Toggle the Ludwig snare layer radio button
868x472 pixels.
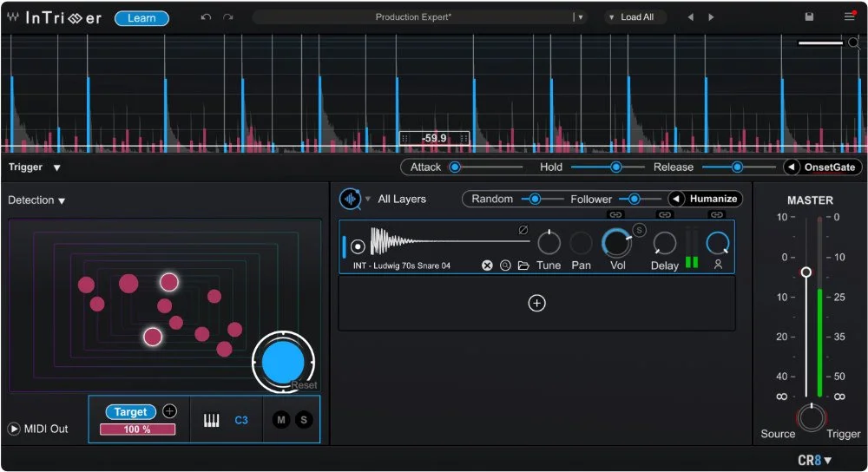358,246
